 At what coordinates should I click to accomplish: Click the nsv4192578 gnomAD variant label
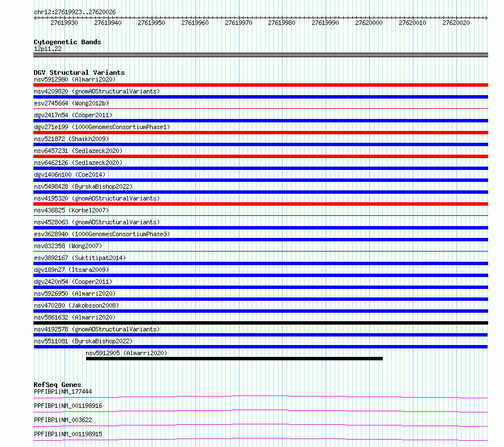pyautogui.click(x=97, y=329)
